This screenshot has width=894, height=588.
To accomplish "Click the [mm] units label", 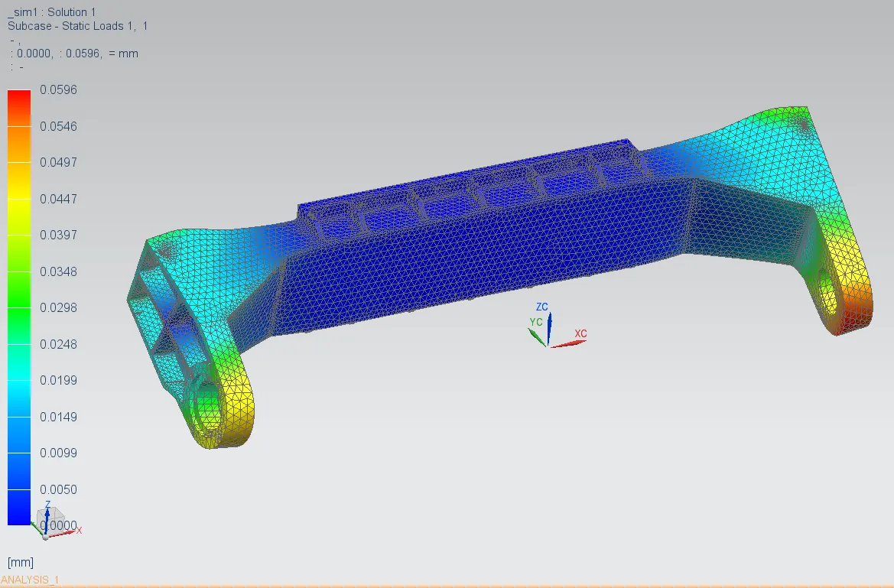I will pyautogui.click(x=21, y=562).
